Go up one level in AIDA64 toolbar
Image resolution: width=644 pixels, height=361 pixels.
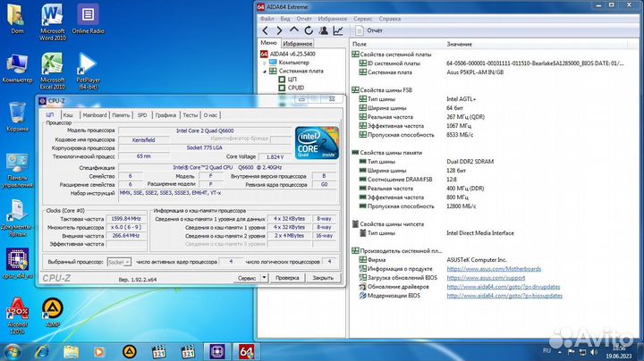(x=294, y=30)
